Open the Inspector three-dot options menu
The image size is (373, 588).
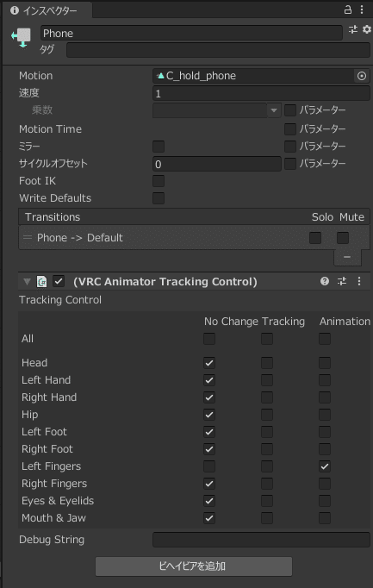pyautogui.click(x=362, y=9)
